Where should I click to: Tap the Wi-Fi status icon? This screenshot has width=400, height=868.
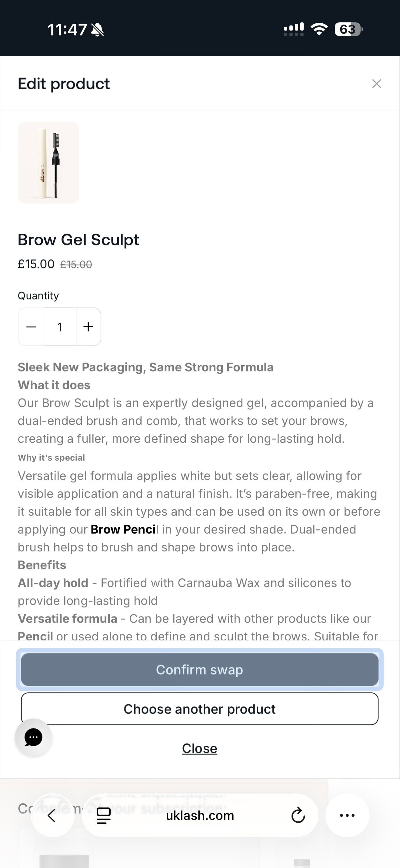click(x=319, y=29)
